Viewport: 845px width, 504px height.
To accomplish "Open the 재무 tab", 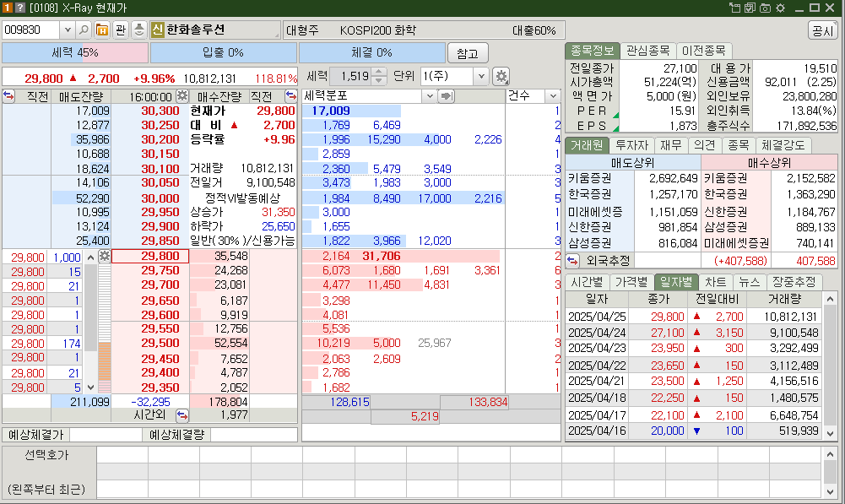I will click(671, 145).
